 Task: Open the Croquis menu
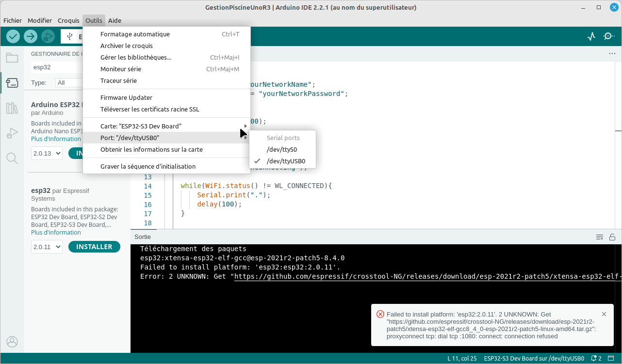coord(68,21)
